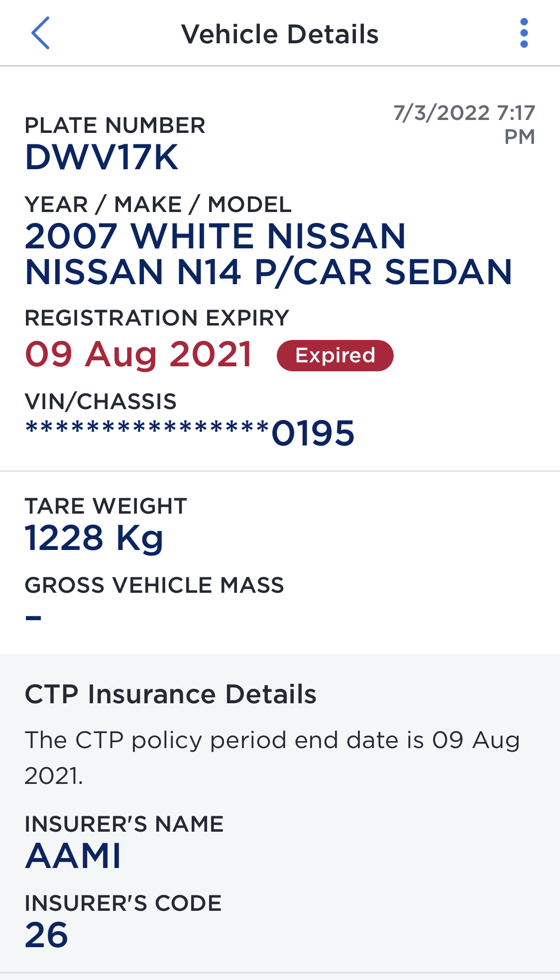Tap the Vehicle Details header title
Screen dimensions: 560x980
click(x=280, y=34)
